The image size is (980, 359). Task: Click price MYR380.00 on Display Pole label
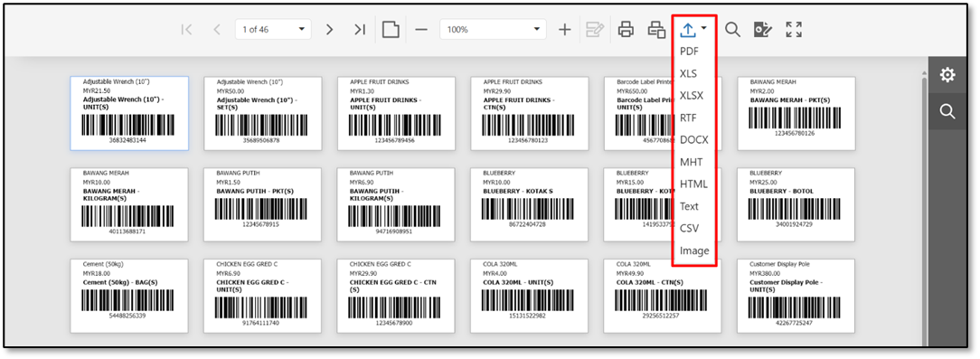[765, 273]
